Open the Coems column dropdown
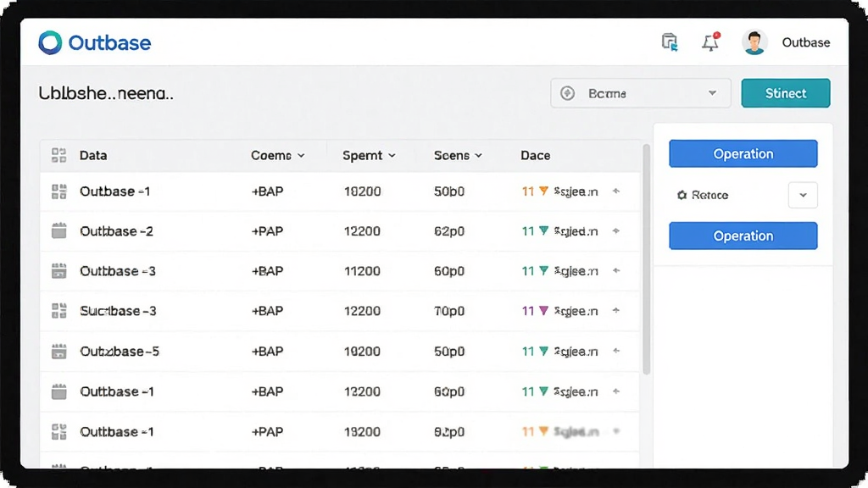Viewport: 868px width, 488px height. (278, 156)
